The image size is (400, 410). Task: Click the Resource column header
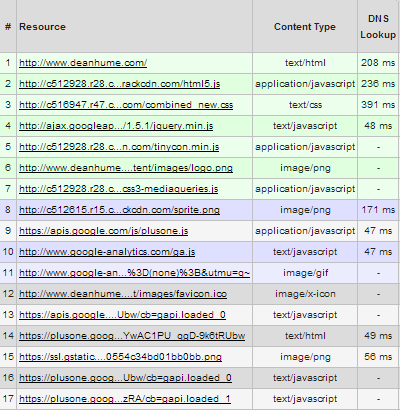[x=42, y=27]
